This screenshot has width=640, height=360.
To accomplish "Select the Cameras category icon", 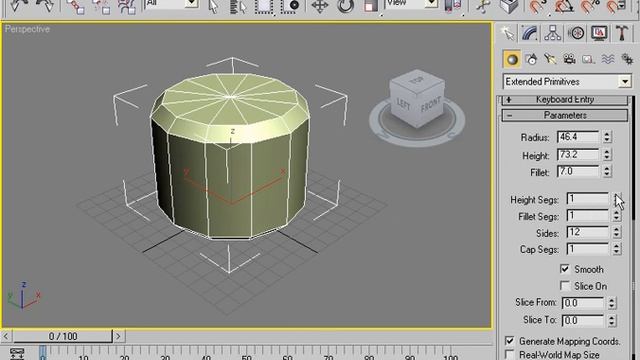I will (x=569, y=60).
